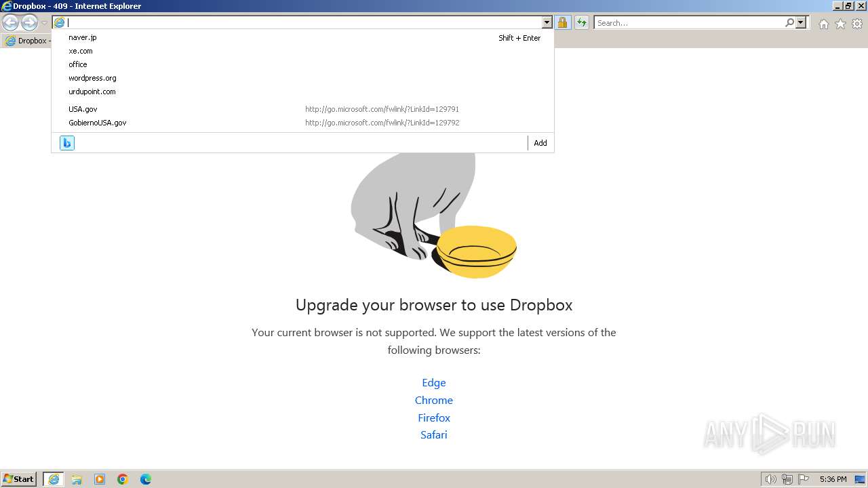The height and width of the screenshot is (488, 868).
Task: Select office suggestion
Action: click(302, 64)
